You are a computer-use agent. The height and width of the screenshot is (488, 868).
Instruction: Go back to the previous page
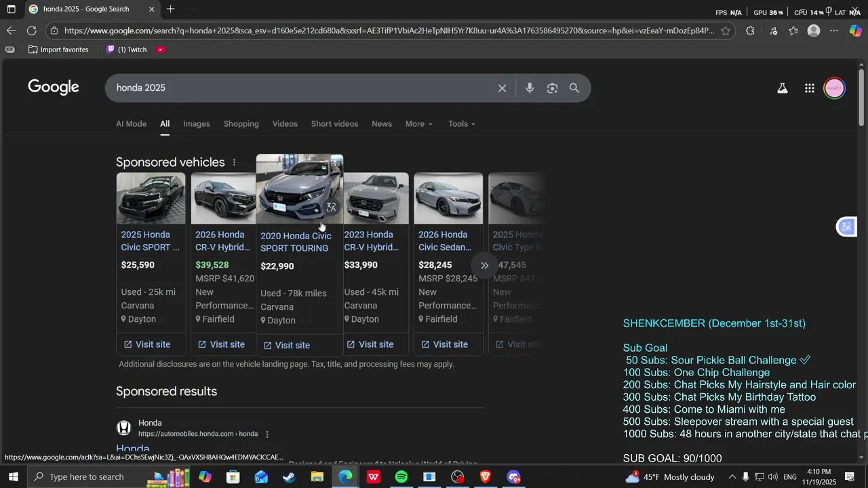pyautogui.click(x=11, y=30)
